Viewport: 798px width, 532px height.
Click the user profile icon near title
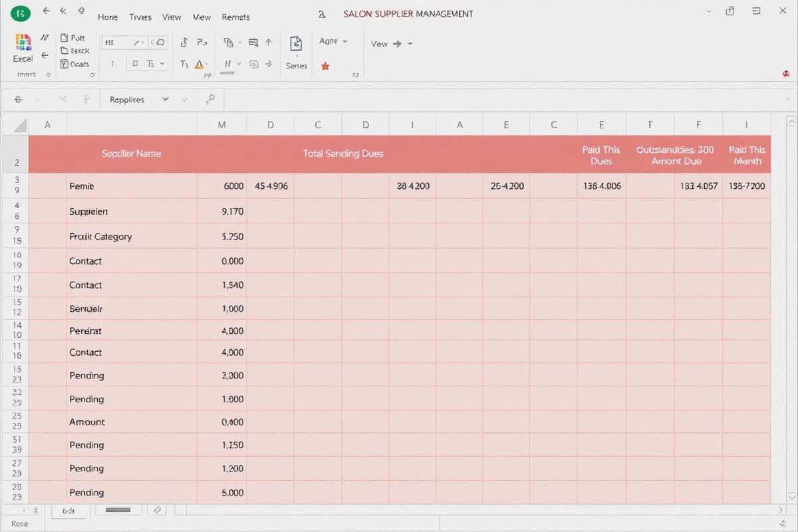[322, 14]
